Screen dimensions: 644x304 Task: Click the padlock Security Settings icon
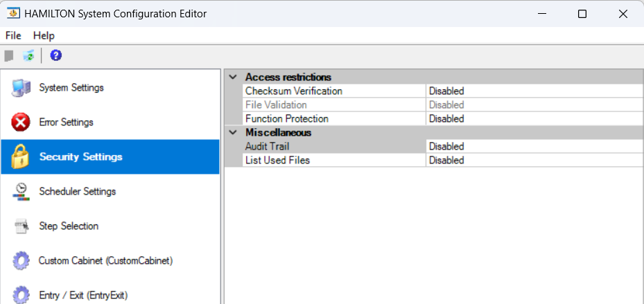[x=20, y=157]
